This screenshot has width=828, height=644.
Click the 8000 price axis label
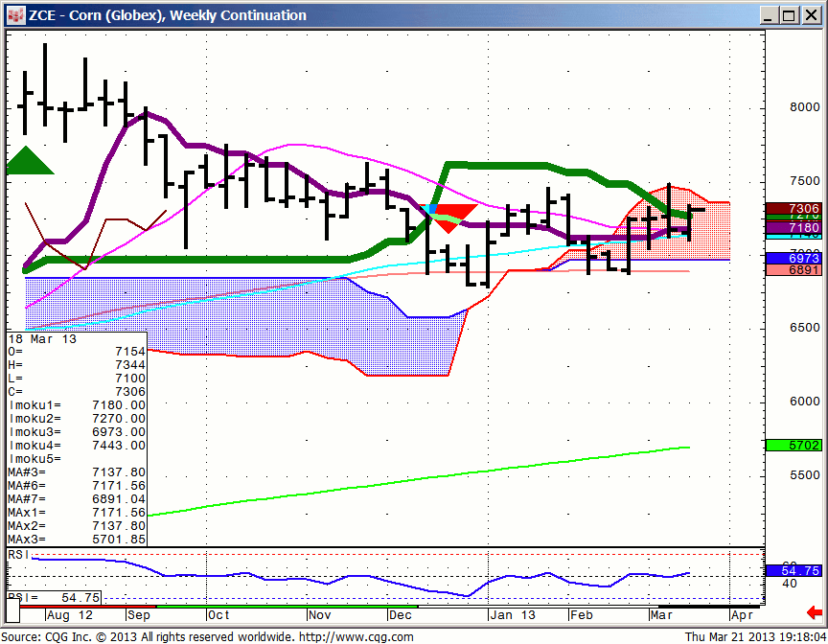tap(805, 107)
